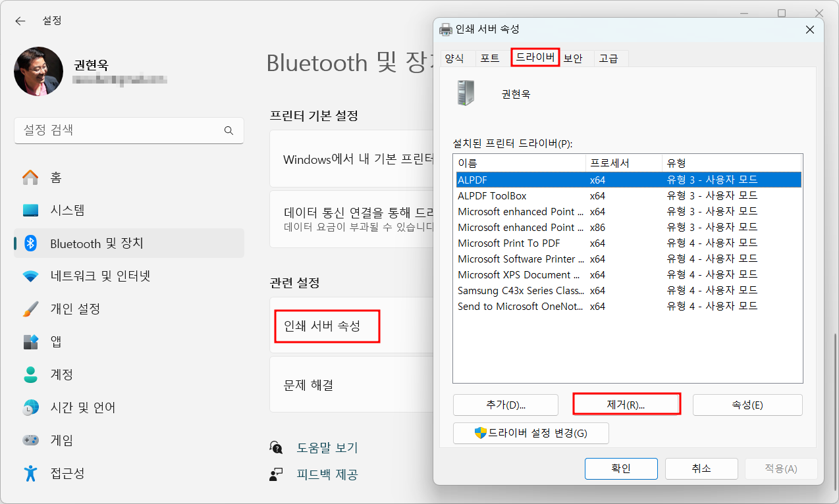Screen dimensions: 839x504
Task: Confirm with the 확인 button
Action: tap(621, 468)
